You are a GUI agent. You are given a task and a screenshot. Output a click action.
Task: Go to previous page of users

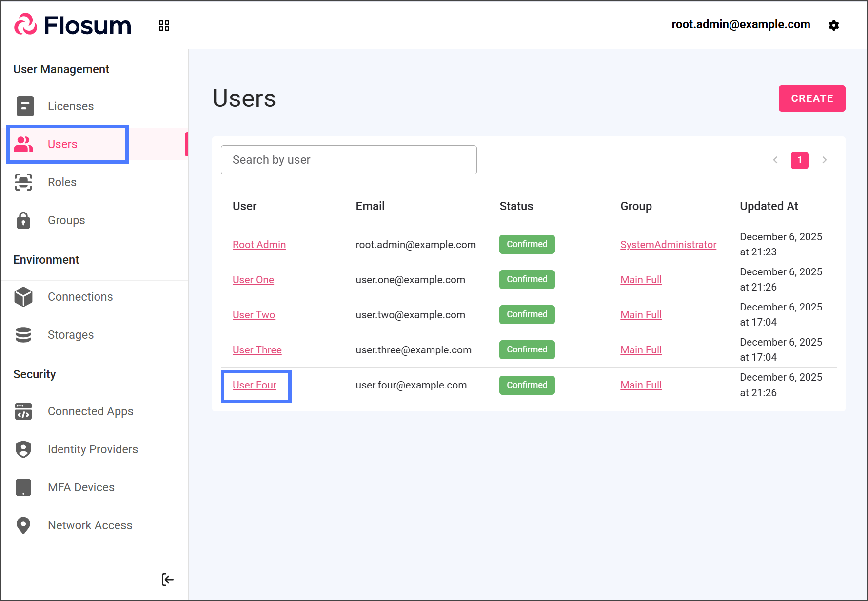775,160
